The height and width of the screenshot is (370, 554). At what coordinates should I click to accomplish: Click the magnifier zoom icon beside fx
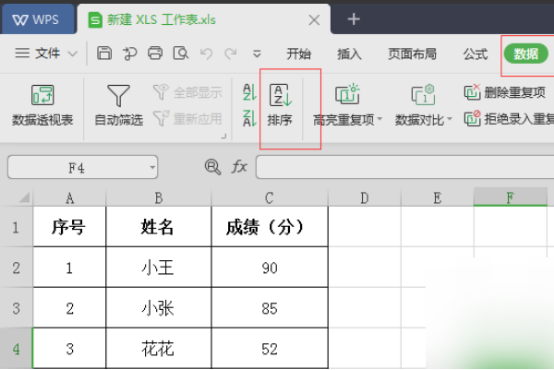tap(213, 167)
